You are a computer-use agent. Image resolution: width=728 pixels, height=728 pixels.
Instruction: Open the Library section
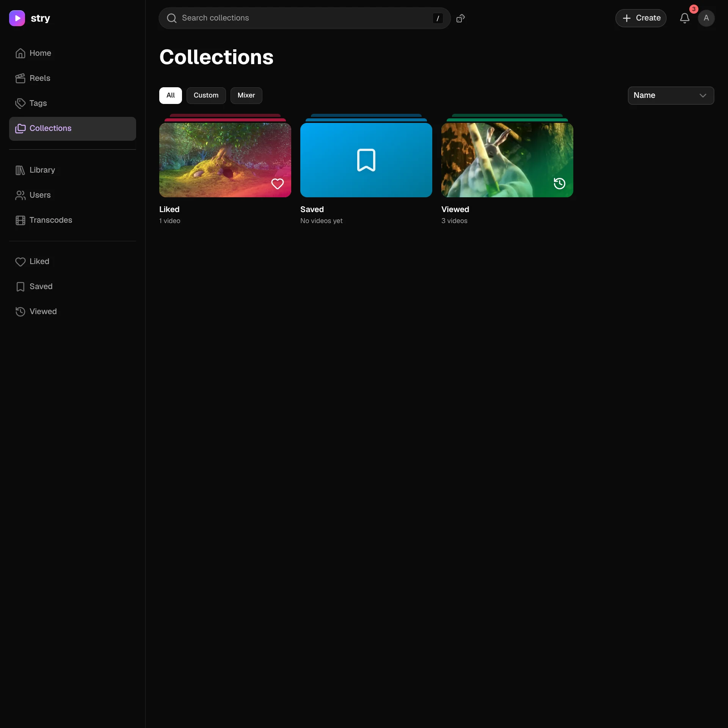pyautogui.click(x=72, y=170)
